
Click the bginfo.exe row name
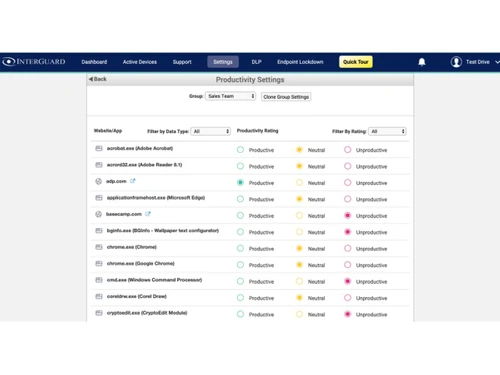coord(163,231)
